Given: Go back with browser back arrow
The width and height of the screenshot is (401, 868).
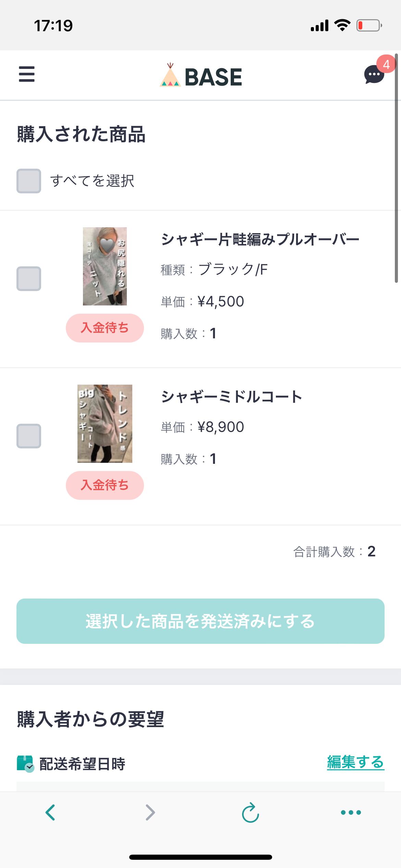Looking at the screenshot, I should [x=50, y=812].
